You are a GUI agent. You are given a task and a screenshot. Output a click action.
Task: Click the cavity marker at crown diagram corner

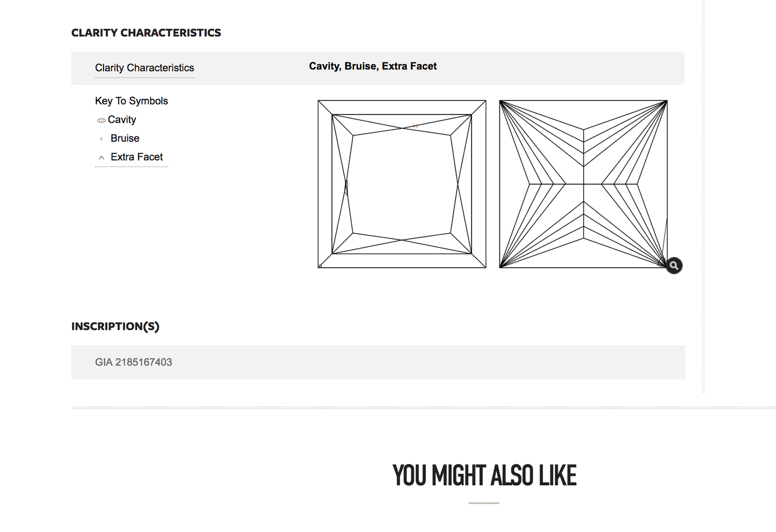(320, 266)
